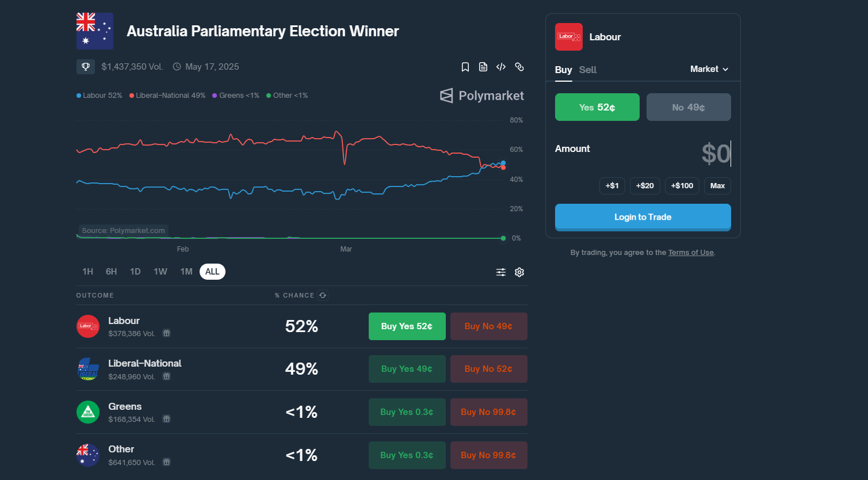Open the Market order type dropdown
Screen dimensions: 868x480
(709, 69)
